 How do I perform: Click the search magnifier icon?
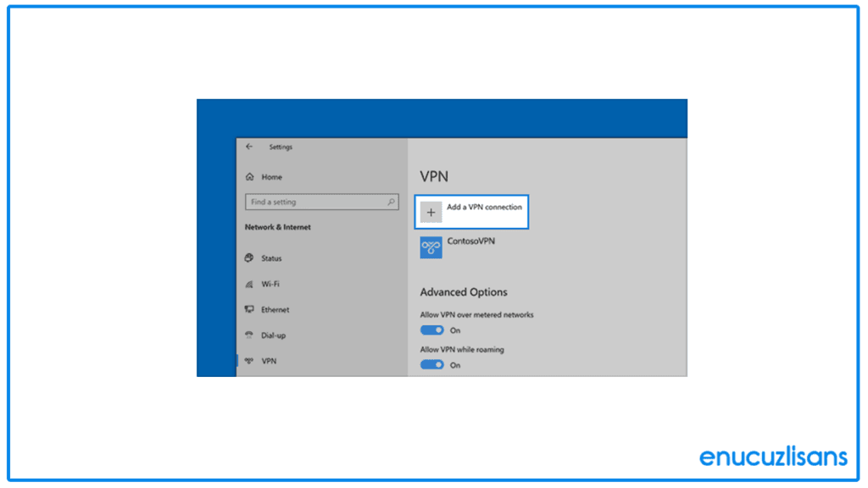pos(392,202)
